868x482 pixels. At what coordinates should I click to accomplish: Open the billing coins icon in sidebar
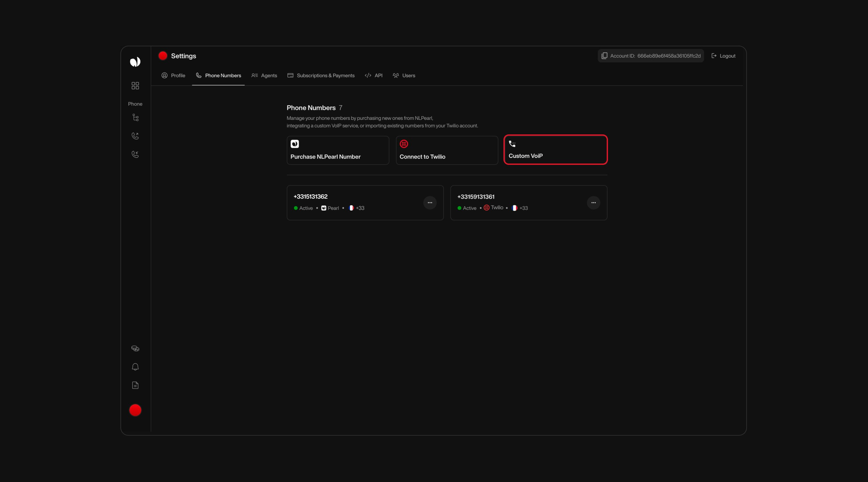135,349
